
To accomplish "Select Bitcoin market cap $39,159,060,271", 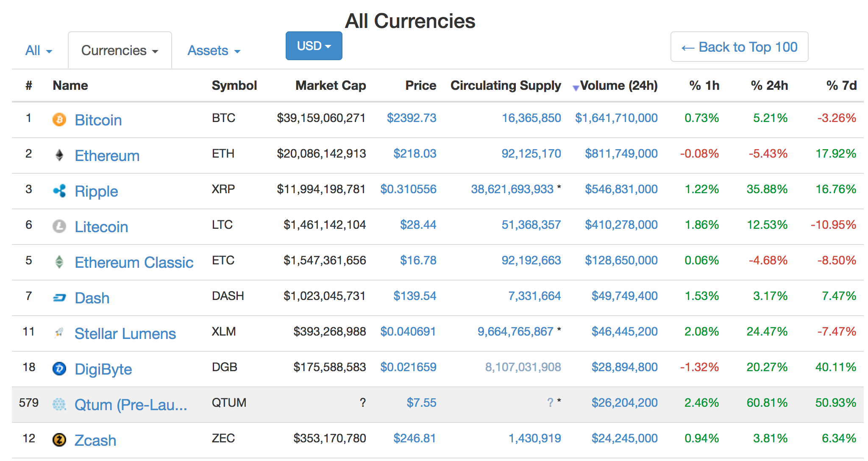I will (x=321, y=118).
